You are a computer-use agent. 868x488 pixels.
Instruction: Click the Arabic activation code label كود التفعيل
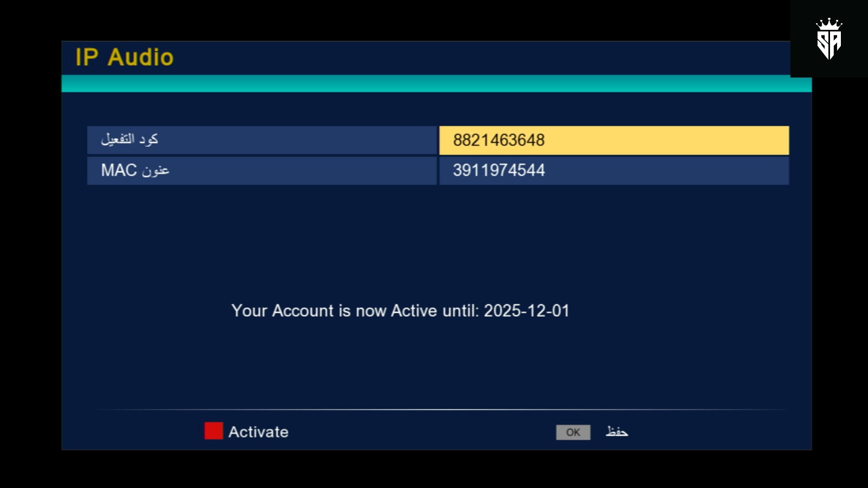(x=129, y=139)
